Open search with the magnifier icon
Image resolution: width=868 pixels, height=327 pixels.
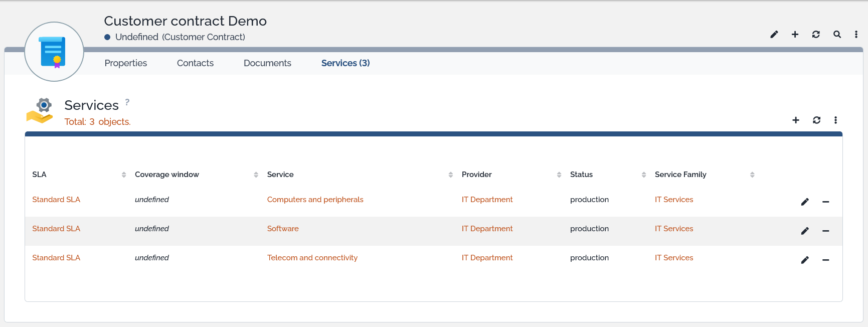[x=837, y=35]
